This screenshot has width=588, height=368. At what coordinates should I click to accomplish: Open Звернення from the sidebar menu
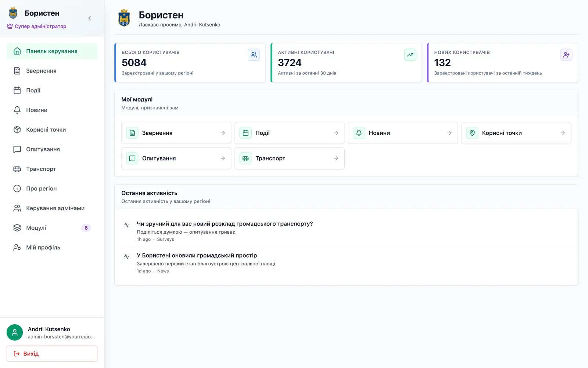(x=52, y=71)
